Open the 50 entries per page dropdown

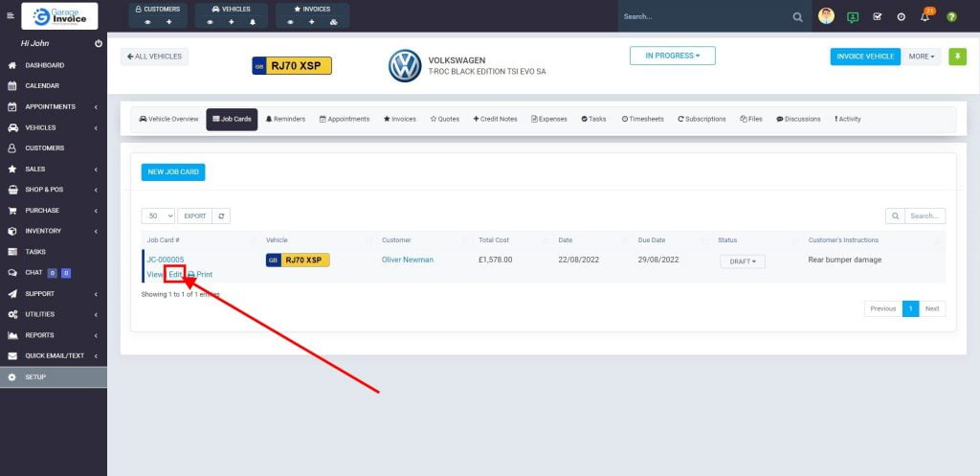click(158, 216)
